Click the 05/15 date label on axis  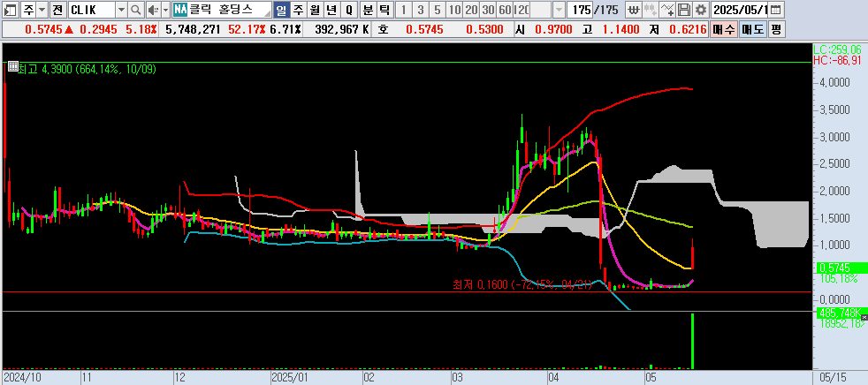coord(832,377)
